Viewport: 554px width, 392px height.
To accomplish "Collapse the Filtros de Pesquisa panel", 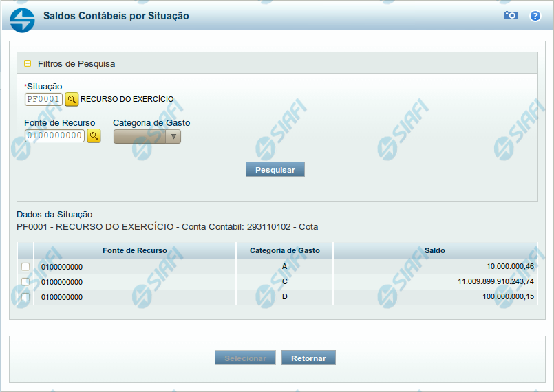I will [x=28, y=63].
